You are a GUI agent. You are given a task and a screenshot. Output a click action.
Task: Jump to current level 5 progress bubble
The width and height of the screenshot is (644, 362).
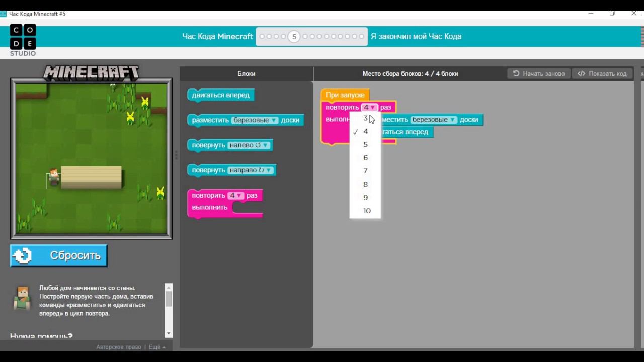tap(294, 36)
